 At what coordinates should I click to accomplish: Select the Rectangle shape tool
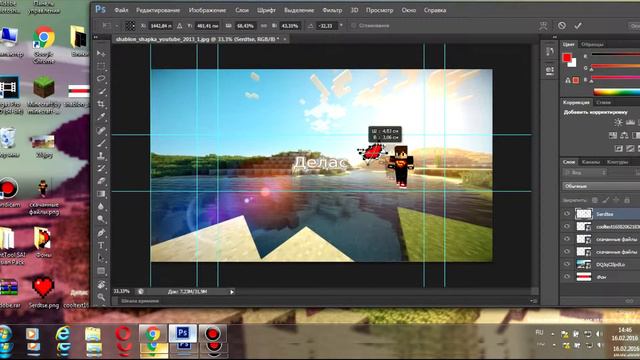[x=101, y=271]
